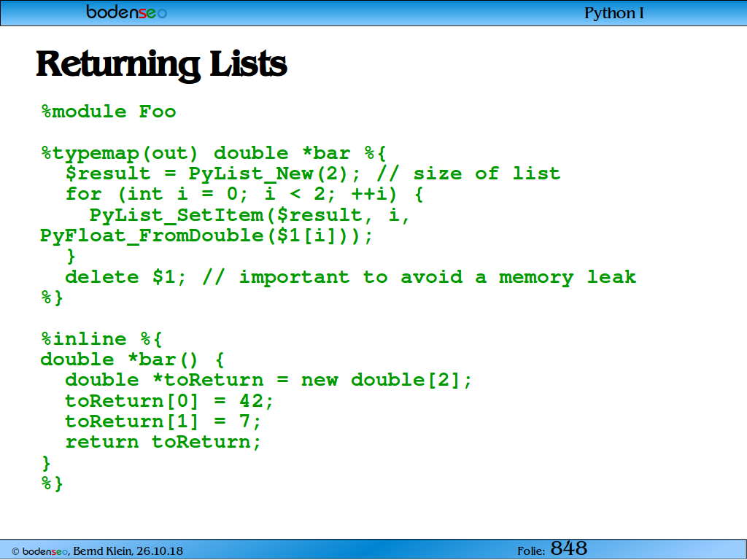
Task: Click the '%inline %{' code line
Action: [x=101, y=339]
